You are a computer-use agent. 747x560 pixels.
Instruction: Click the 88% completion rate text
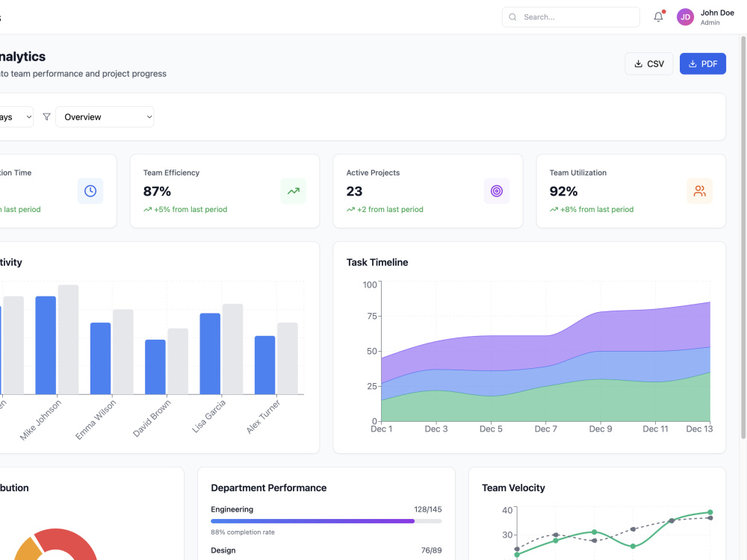243,532
